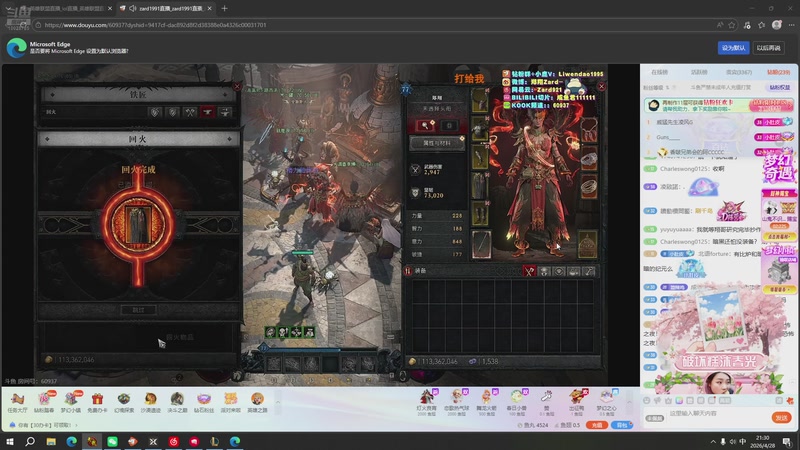Open the 英雄之旅 activity icon
This screenshot has height=450, width=800.
[257, 402]
